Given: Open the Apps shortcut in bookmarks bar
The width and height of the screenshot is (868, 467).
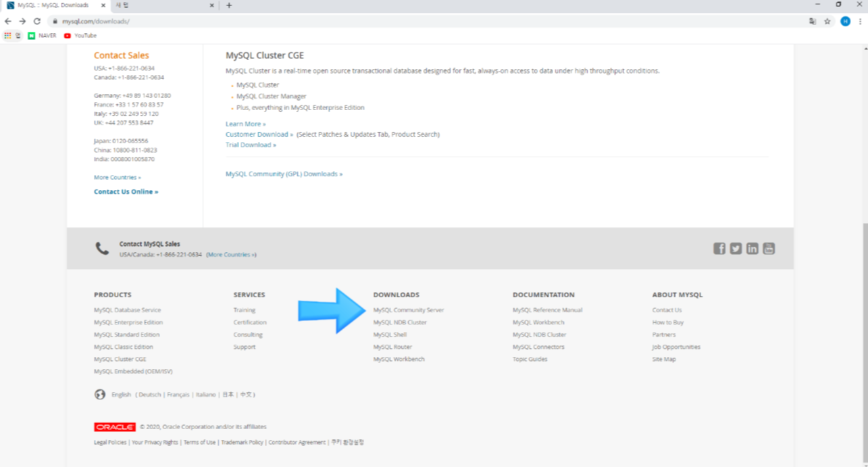Looking at the screenshot, I should [x=12, y=36].
